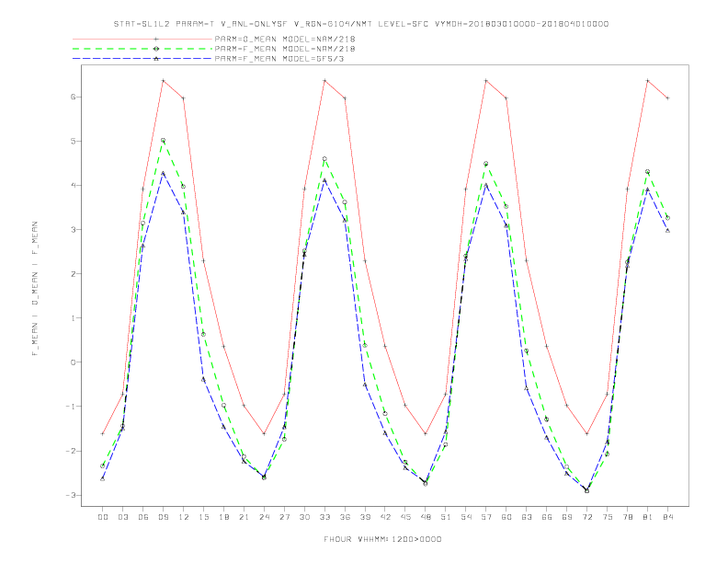This screenshot has height=563, width=728.
Task: Click x-axis tick label 03
Action: click(122, 517)
